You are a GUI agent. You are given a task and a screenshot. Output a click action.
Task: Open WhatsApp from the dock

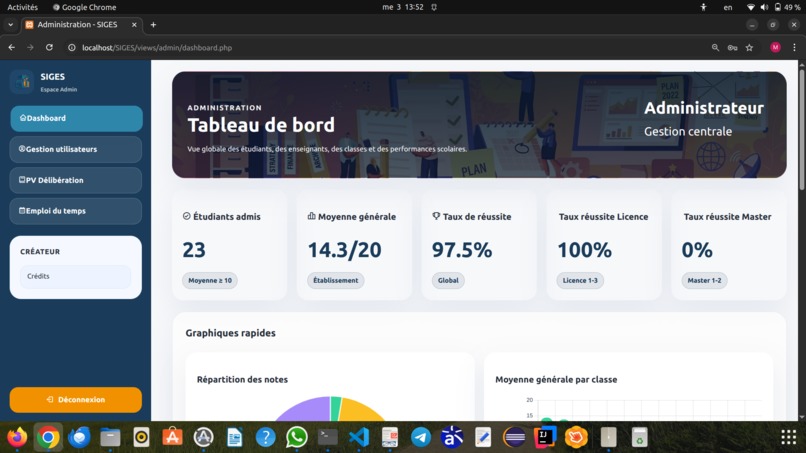click(x=297, y=438)
